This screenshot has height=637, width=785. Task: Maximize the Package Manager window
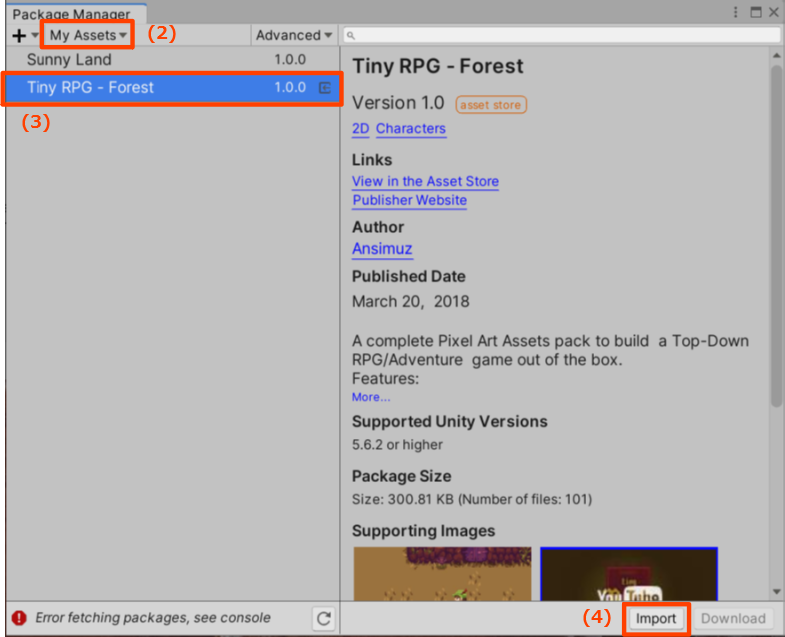pyautogui.click(x=756, y=12)
